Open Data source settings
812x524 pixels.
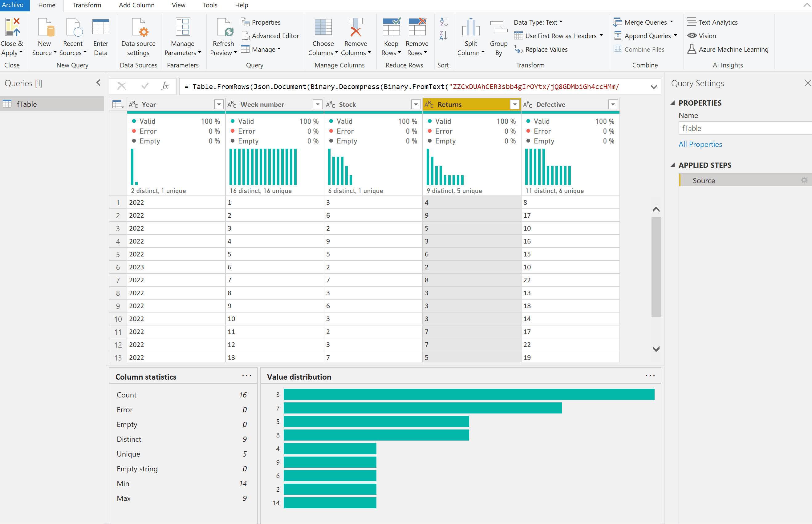click(139, 37)
